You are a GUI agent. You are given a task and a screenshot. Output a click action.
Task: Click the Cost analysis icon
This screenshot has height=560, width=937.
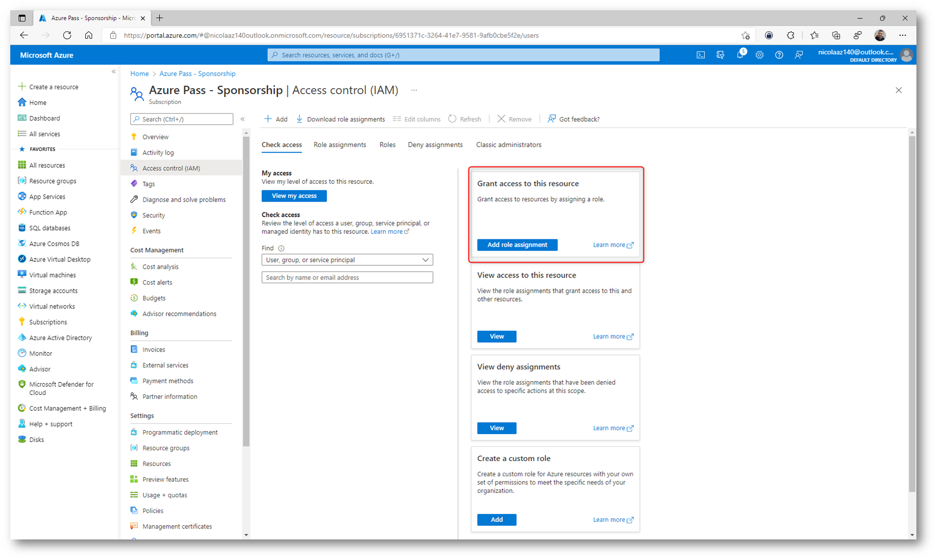(134, 266)
